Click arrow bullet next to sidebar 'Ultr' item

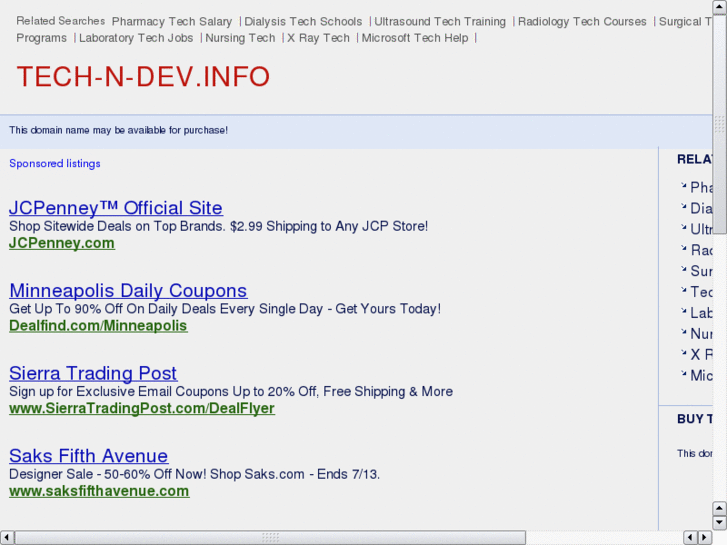pyautogui.click(x=683, y=227)
